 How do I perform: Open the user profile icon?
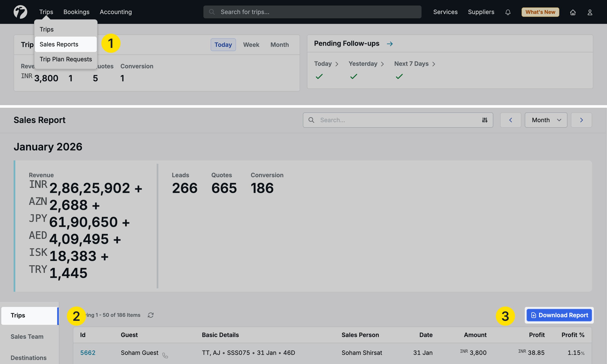point(590,12)
